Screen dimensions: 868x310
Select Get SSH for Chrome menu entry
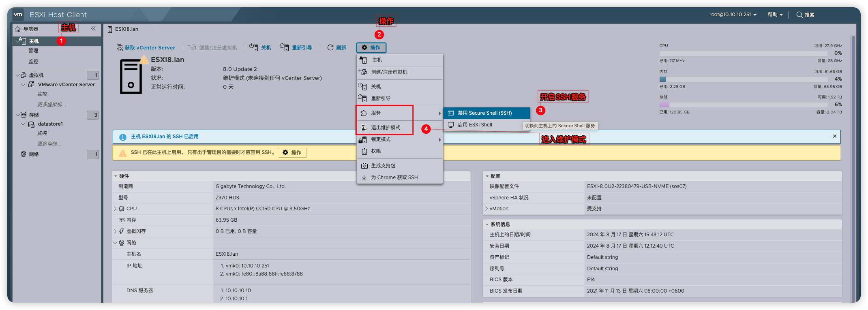coord(400,177)
